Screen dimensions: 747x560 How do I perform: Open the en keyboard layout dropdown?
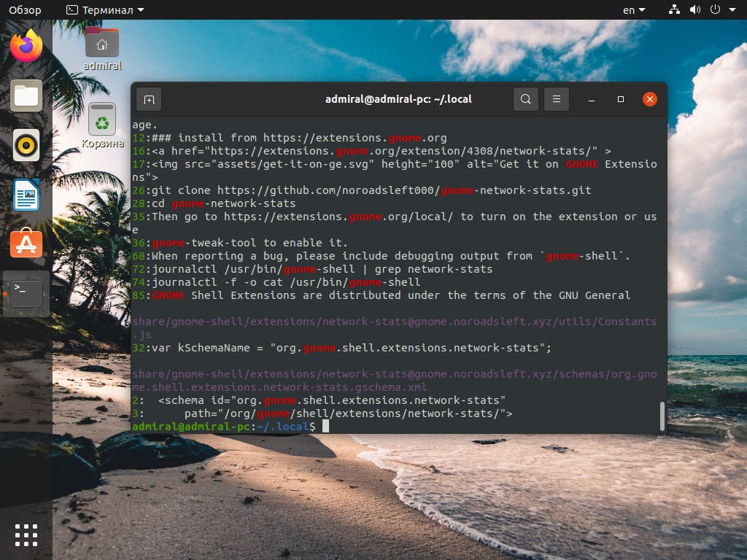(x=634, y=9)
